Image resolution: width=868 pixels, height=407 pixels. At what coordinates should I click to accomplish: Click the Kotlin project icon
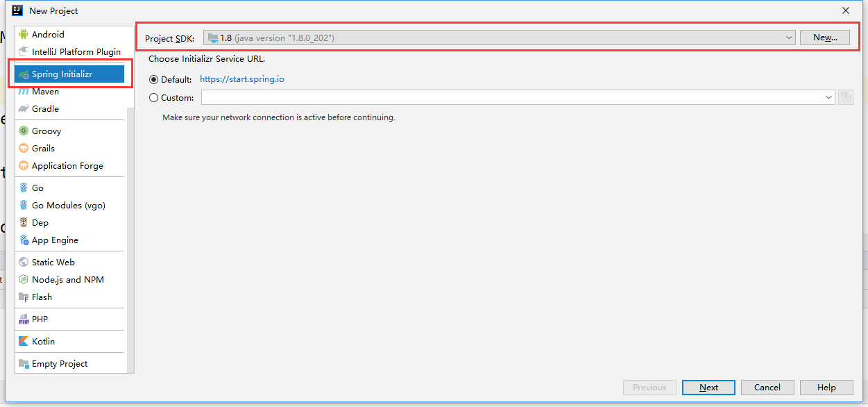(24, 341)
